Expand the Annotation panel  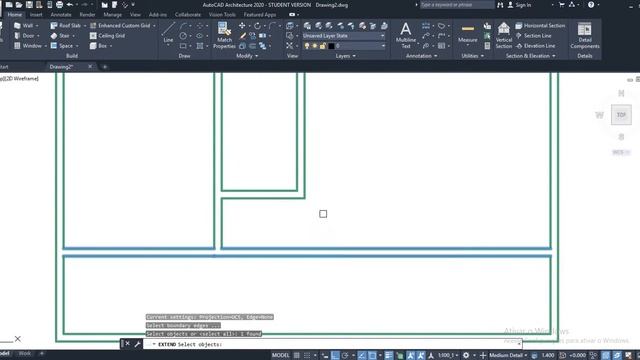pyautogui.click(x=422, y=56)
